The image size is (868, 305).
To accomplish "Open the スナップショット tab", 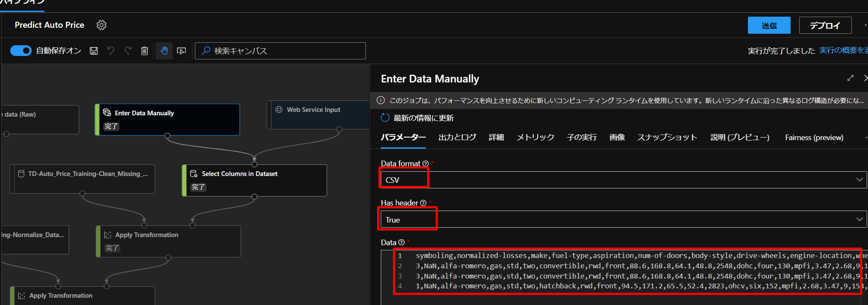I will tap(667, 138).
